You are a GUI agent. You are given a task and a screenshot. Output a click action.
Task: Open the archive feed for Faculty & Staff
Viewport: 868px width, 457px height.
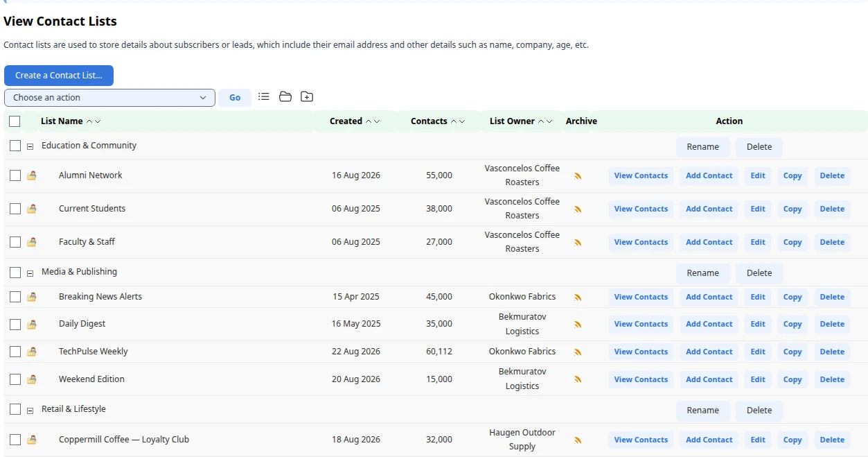(x=578, y=243)
